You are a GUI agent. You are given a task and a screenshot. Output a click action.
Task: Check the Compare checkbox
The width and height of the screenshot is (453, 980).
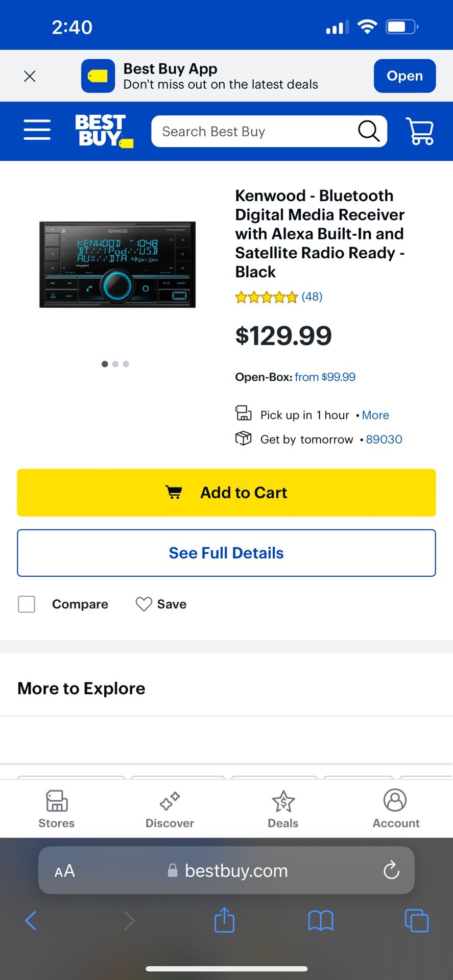(27, 604)
